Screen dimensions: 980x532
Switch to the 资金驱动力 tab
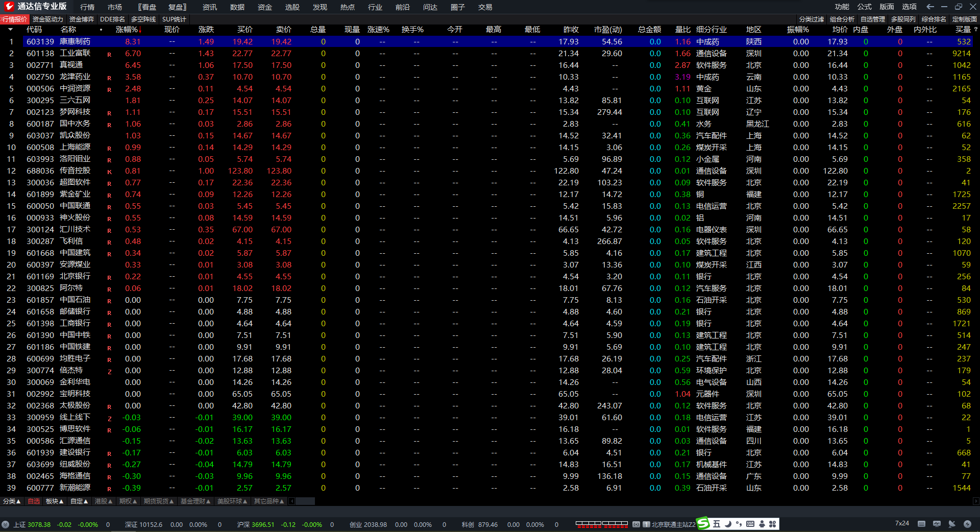pos(48,19)
